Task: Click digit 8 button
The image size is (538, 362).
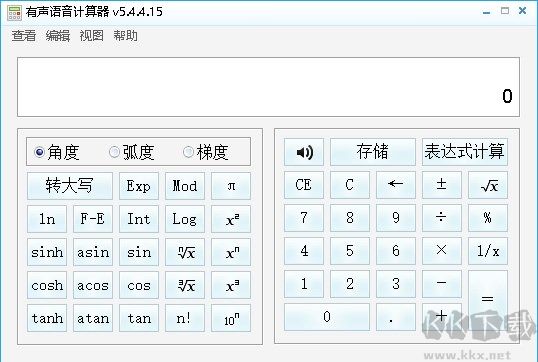Action: (350, 218)
